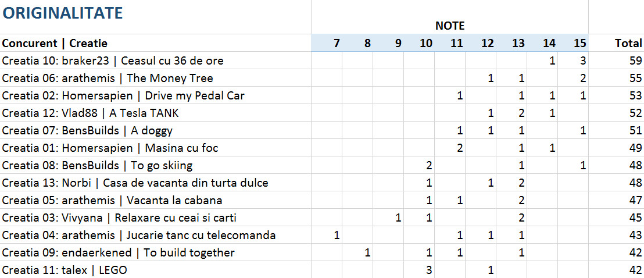Click the total 45 for Vivyana
644x278 pixels.
coord(635,218)
